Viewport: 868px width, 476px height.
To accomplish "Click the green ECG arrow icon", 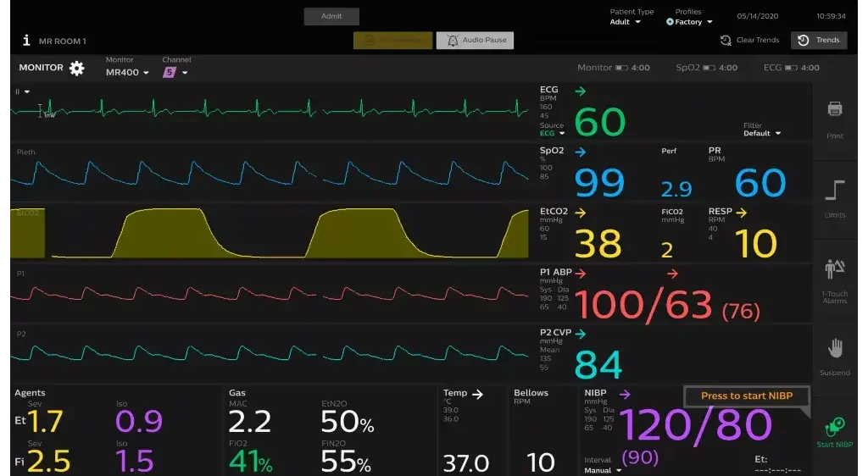I will 580,91.
